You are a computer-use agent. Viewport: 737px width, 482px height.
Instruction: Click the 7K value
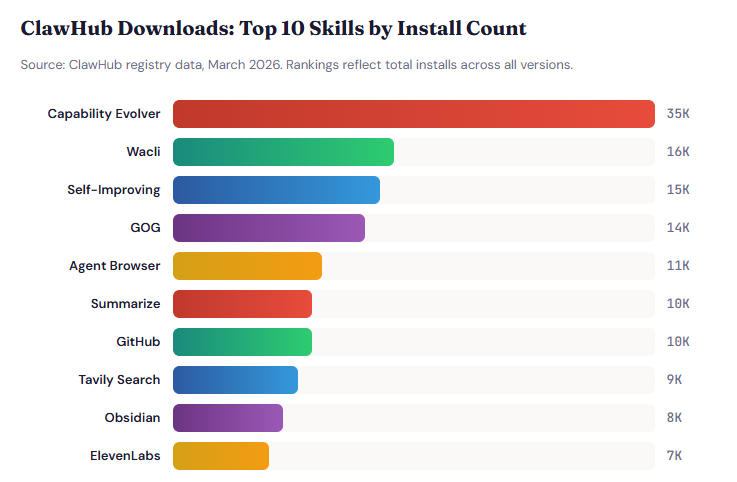tap(674, 456)
